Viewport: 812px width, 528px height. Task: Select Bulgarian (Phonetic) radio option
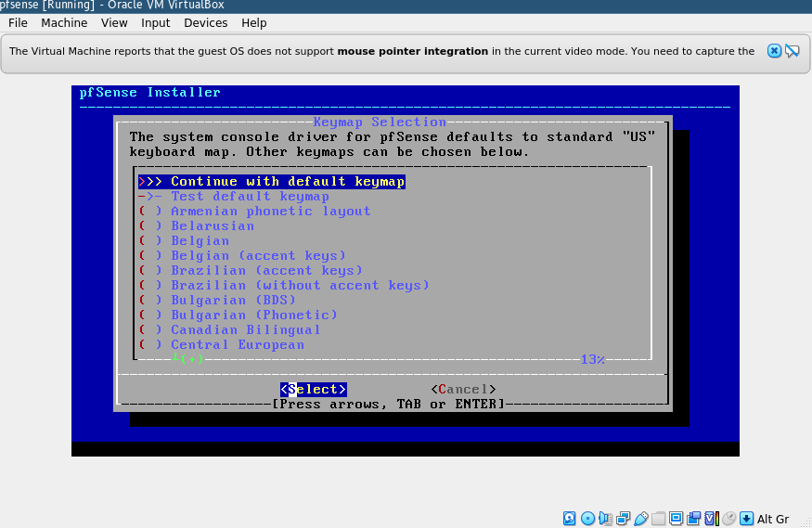(238, 316)
